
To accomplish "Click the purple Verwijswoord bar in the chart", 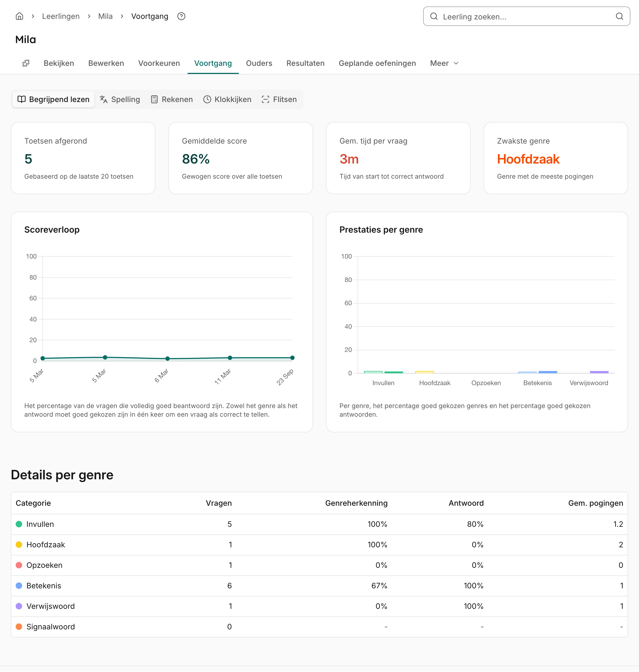I will pyautogui.click(x=599, y=372).
